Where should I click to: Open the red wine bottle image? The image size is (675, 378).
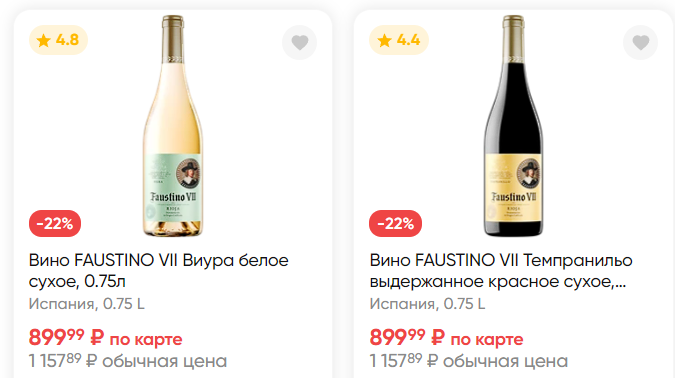[x=514, y=126]
